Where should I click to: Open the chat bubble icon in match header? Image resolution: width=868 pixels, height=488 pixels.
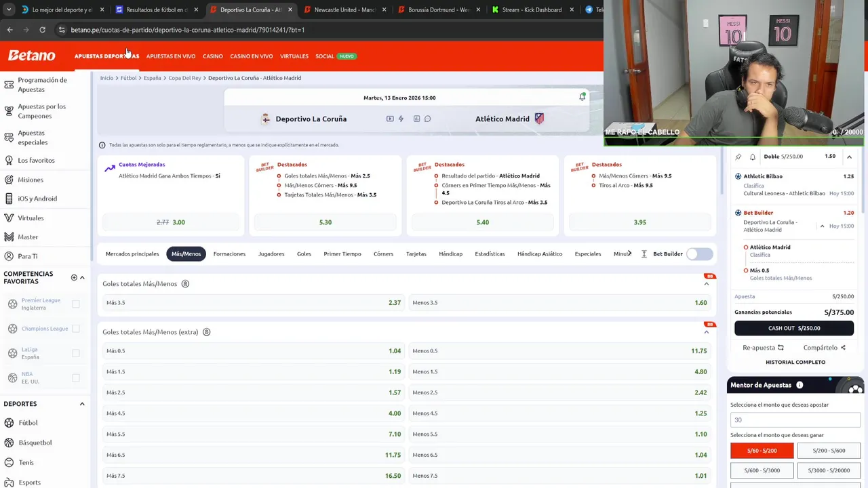(427, 119)
